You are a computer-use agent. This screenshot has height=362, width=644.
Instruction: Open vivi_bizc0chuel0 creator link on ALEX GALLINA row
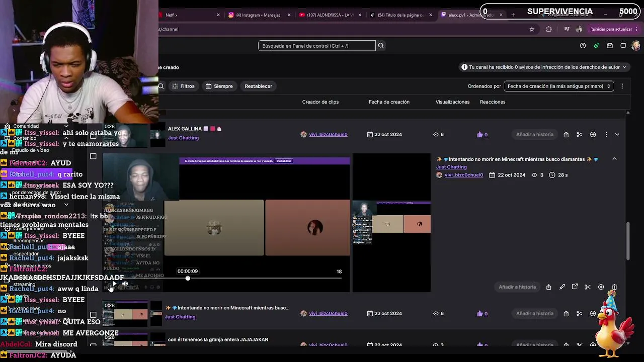328,135
